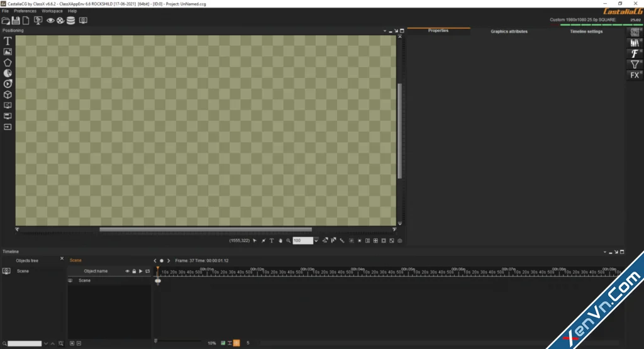Switch to the Graphics attributes tab
644x349 pixels.
509,31
